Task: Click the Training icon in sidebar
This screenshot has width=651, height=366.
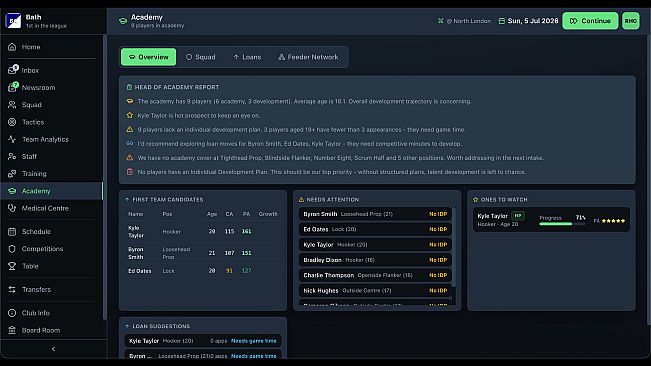Action: coord(12,173)
